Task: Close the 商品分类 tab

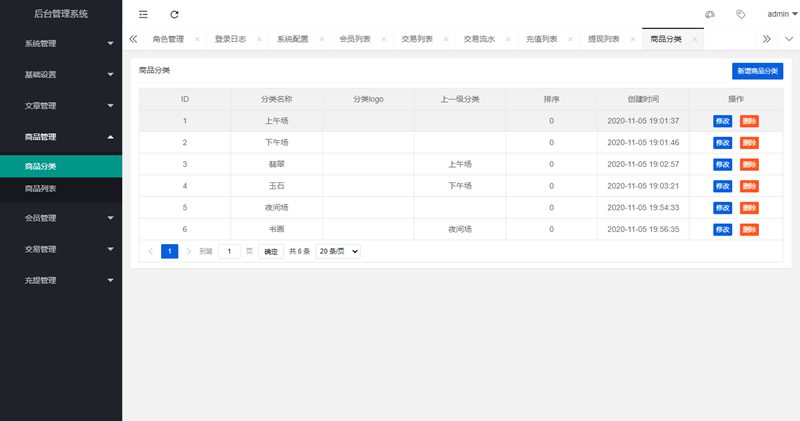Action: pyautogui.click(x=695, y=40)
